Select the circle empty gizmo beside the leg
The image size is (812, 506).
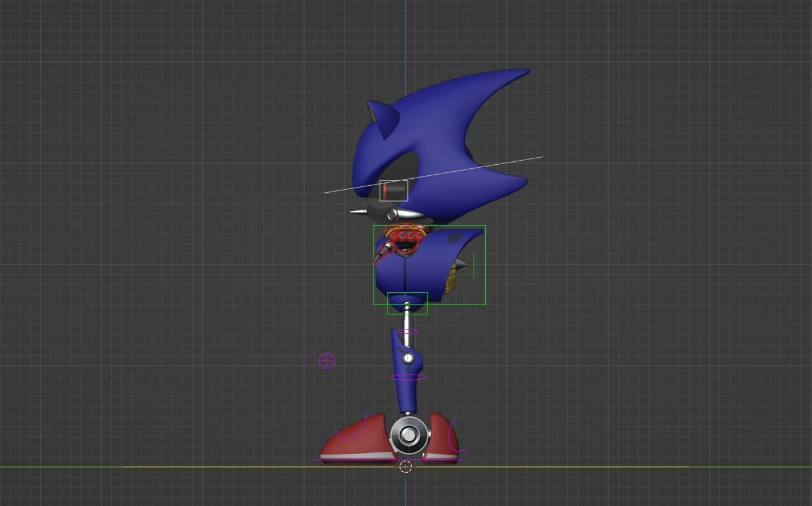(326, 360)
